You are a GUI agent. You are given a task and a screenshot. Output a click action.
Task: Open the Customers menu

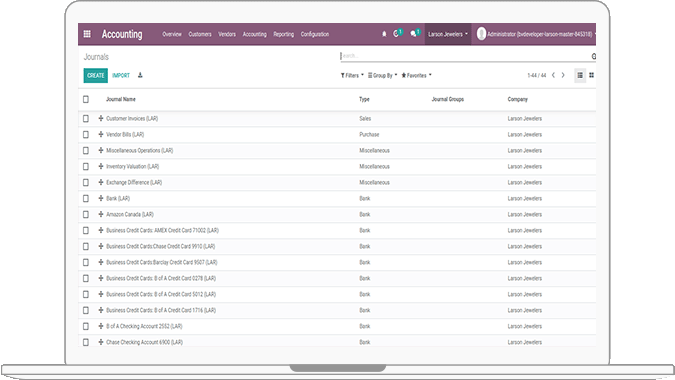200,34
